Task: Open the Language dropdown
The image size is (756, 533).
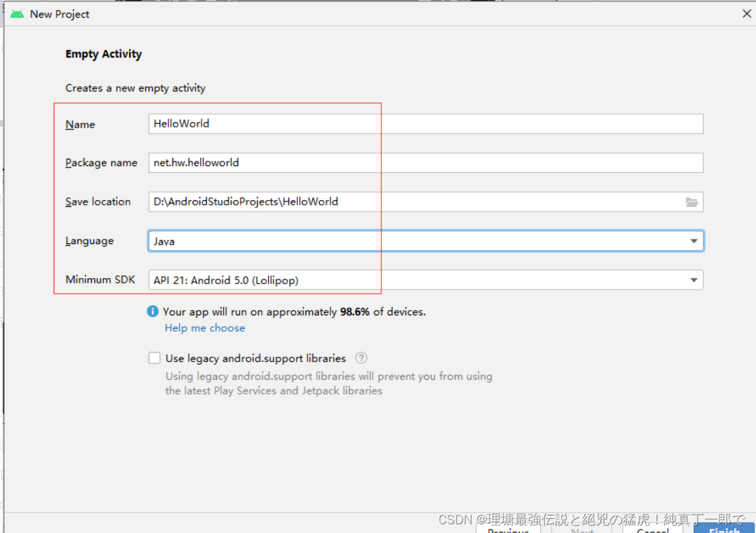Action: 426,241
